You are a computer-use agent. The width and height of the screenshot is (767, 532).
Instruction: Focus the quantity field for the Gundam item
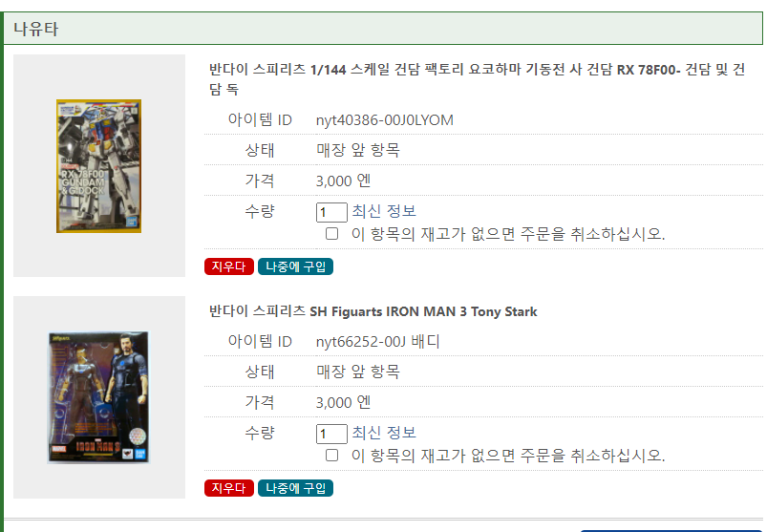point(331,213)
